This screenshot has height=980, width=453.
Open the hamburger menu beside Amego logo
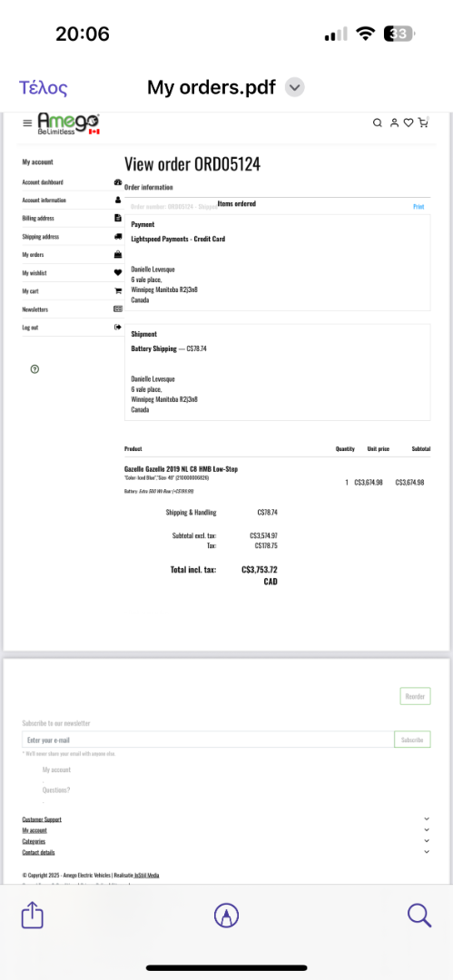pos(27,123)
